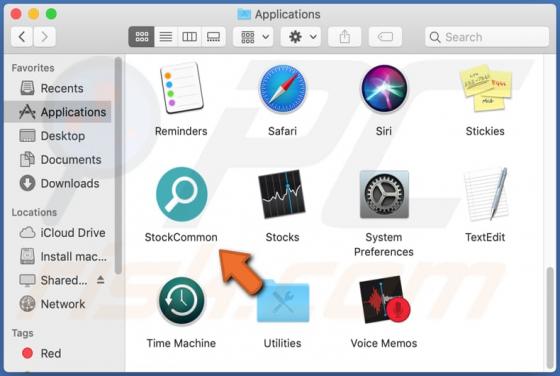Image resolution: width=560 pixels, height=376 pixels.
Task: Click the "Reminders" name label
Action: (x=181, y=131)
